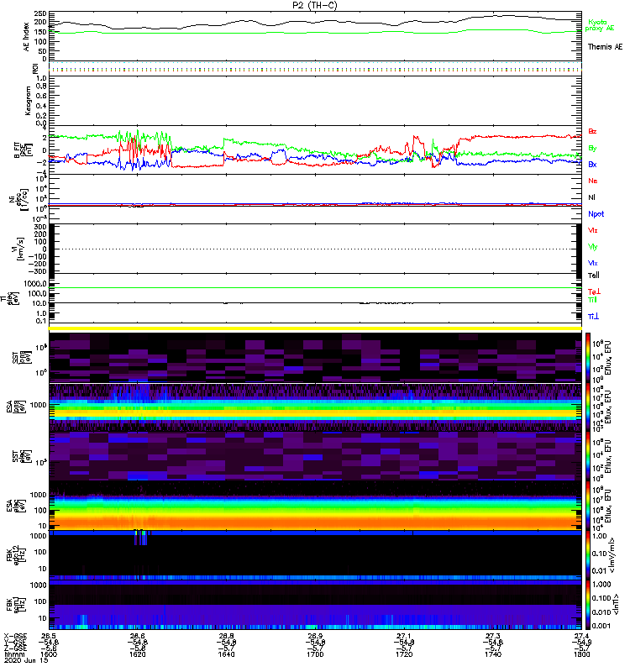Click the ROI row axis label

tap(35, 68)
